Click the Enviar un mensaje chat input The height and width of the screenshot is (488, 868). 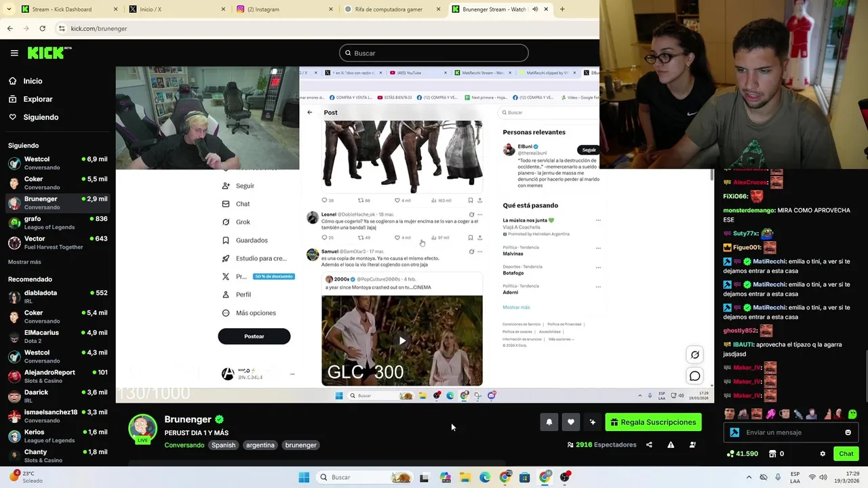[x=791, y=432]
